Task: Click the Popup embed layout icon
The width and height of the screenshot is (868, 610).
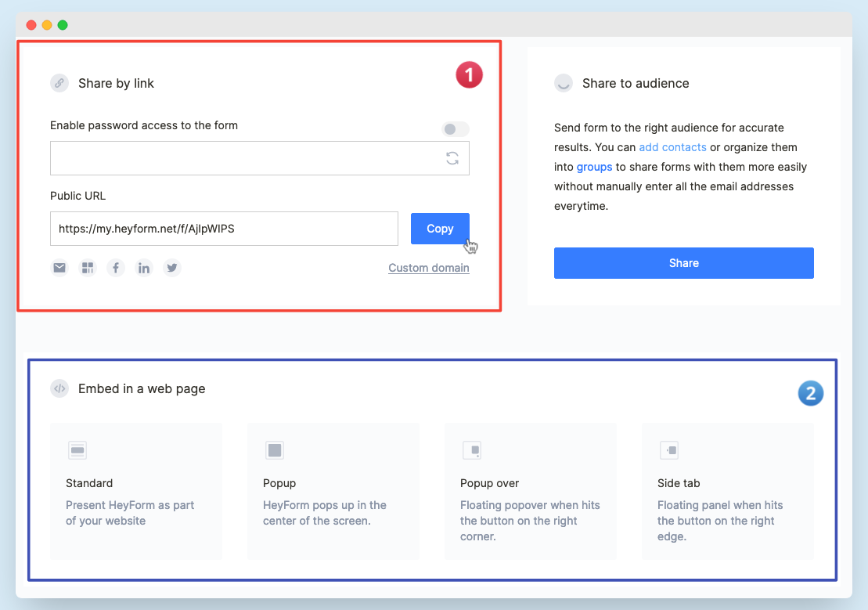Action: pyautogui.click(x=275, y=450)
